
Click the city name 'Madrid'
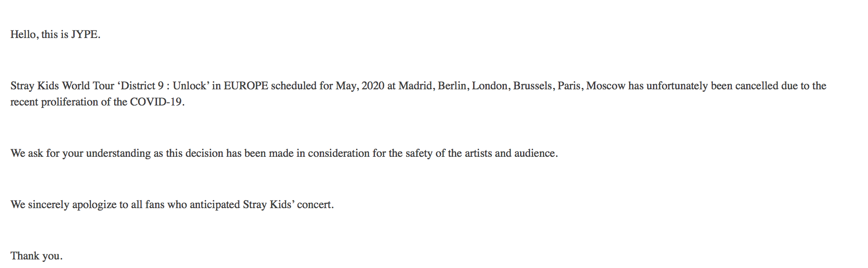415,86
